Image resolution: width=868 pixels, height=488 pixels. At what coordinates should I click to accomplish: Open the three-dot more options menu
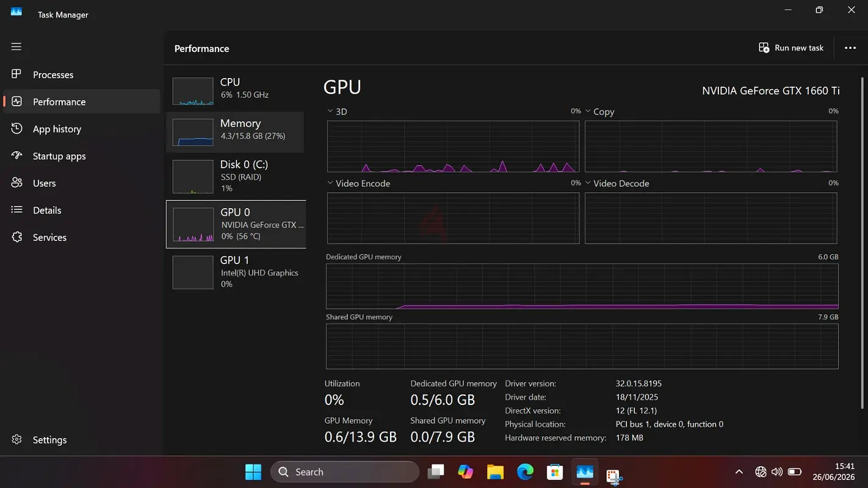click(850, 48)
